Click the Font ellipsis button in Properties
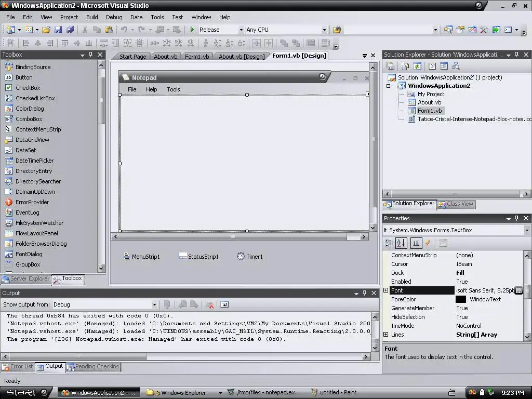Screen dimensions: 532x399 tap(518, 290)
